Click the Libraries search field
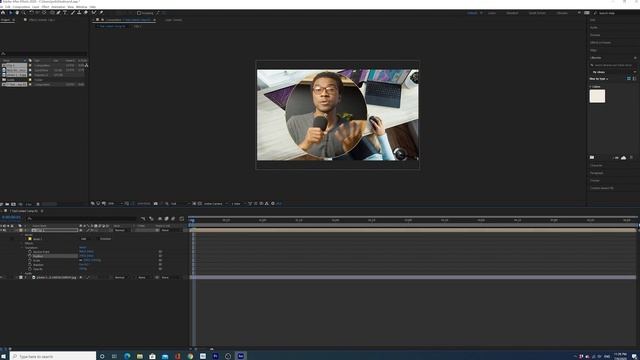Screen dimensions: 640x360 [x=612, y=65]
